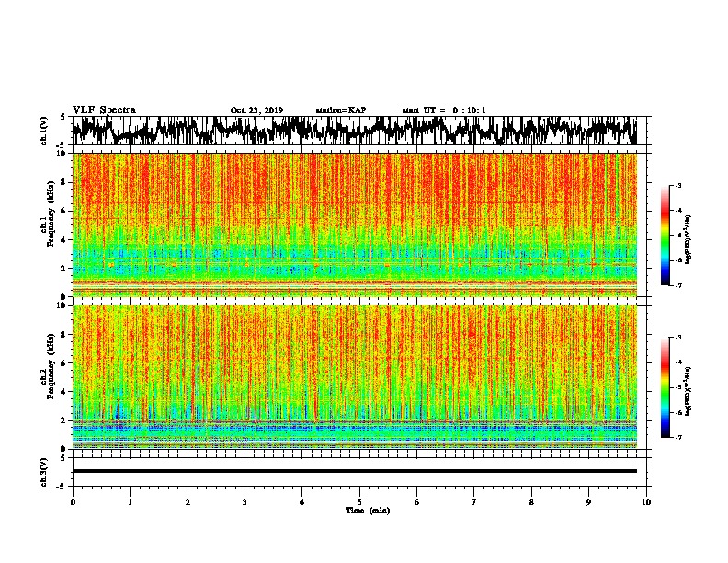Click the ch.1 voltage waveform trace
The image size is (728, 563).
pos(355,131)
